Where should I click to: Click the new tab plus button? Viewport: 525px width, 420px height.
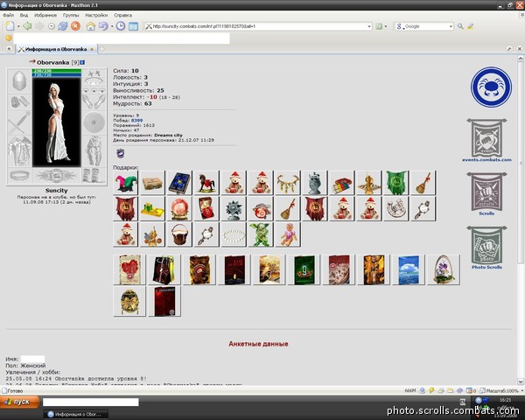point(101,49)
